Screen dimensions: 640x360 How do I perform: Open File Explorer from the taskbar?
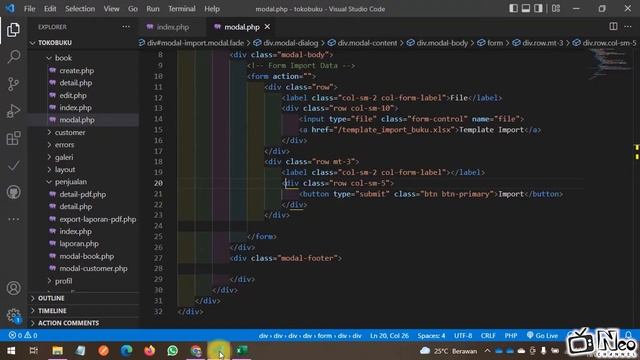pos(57,351)
